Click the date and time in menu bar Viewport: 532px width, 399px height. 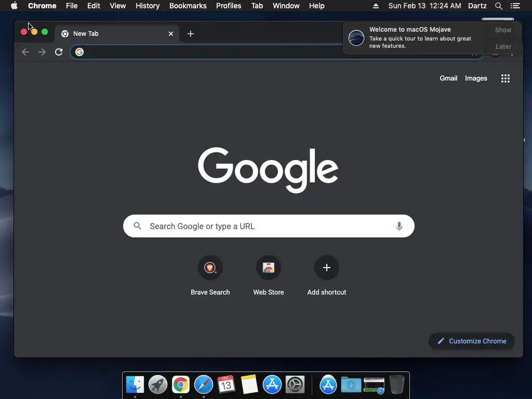(x=424, y=6)
